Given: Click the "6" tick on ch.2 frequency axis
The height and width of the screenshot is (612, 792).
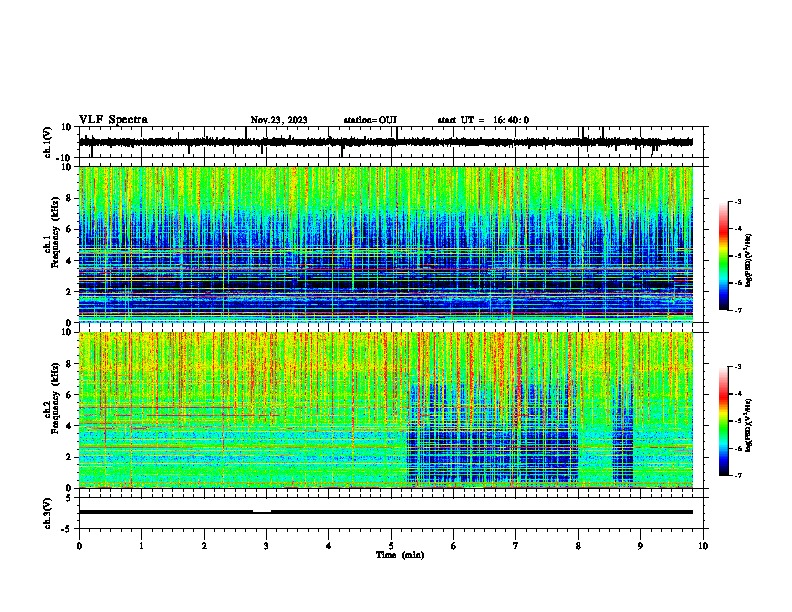Looking at the screenshot, I should click(x=70, y=395).
